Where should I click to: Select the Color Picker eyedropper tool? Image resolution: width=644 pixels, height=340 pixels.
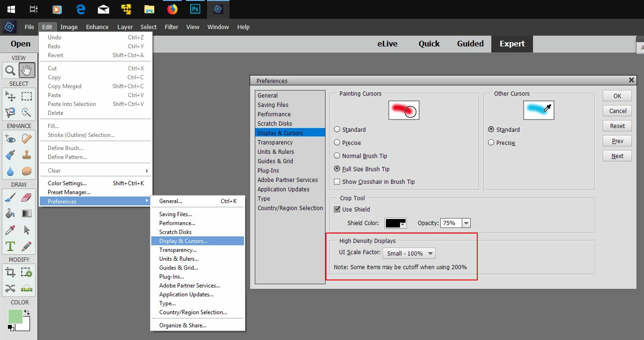click(x=10, y=230)
